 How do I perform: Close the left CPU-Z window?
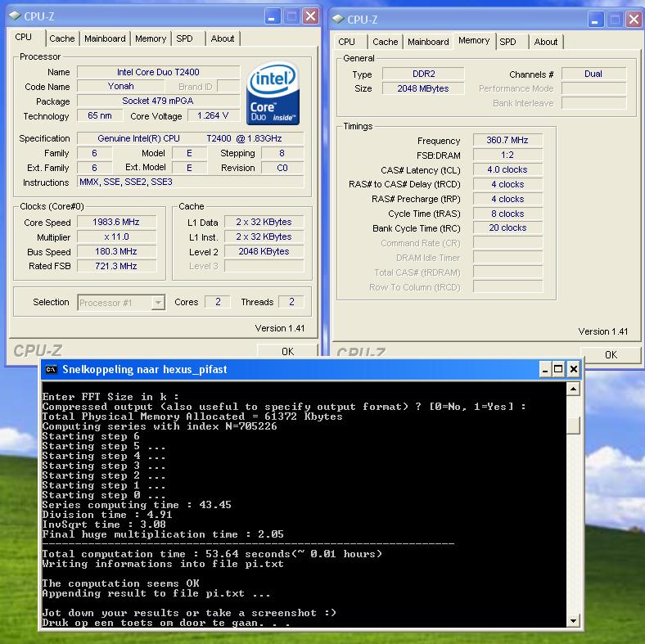pos(310,16)
